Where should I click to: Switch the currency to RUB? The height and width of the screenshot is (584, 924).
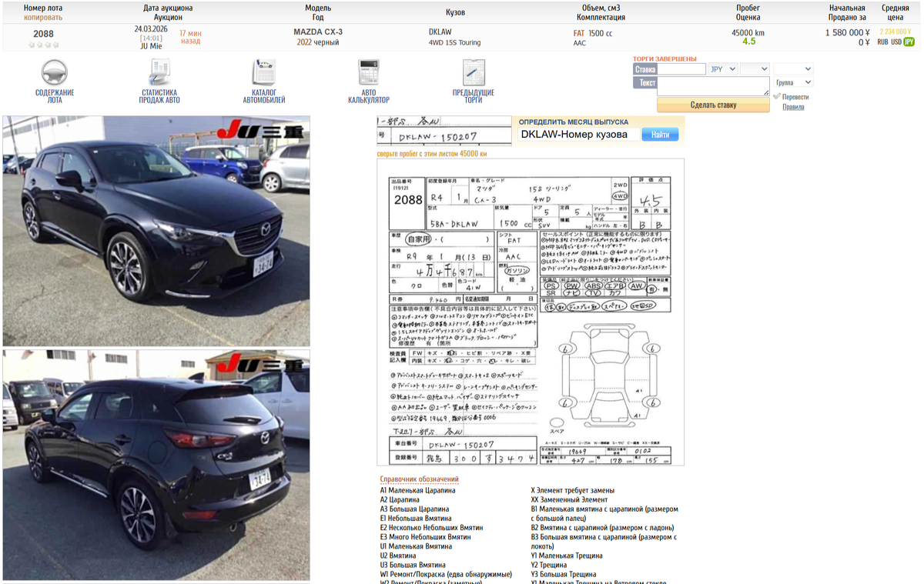click(x=883, y=42)
